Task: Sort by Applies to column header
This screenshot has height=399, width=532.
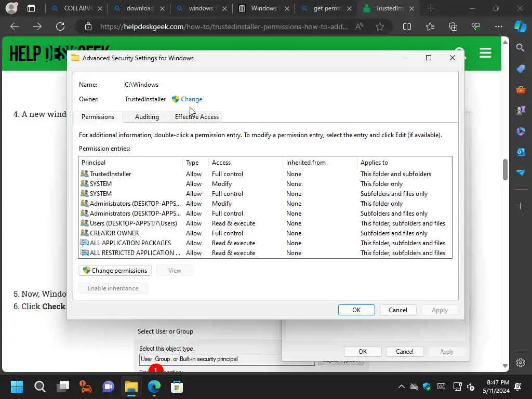Action: (404, 163)
